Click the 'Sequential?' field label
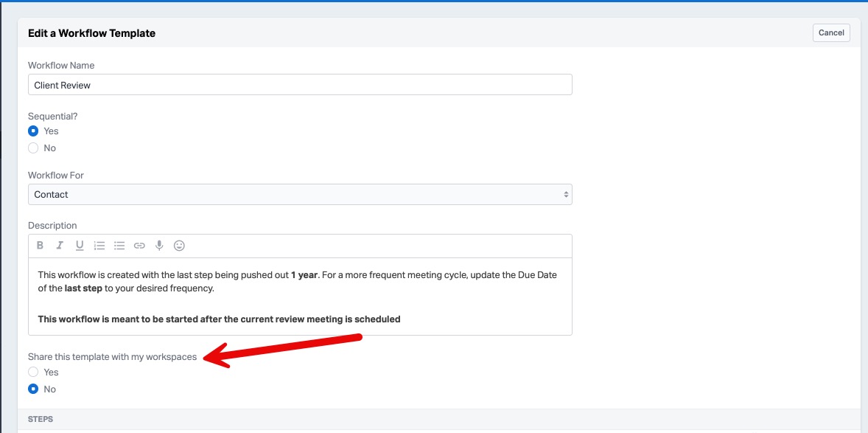 52,116
